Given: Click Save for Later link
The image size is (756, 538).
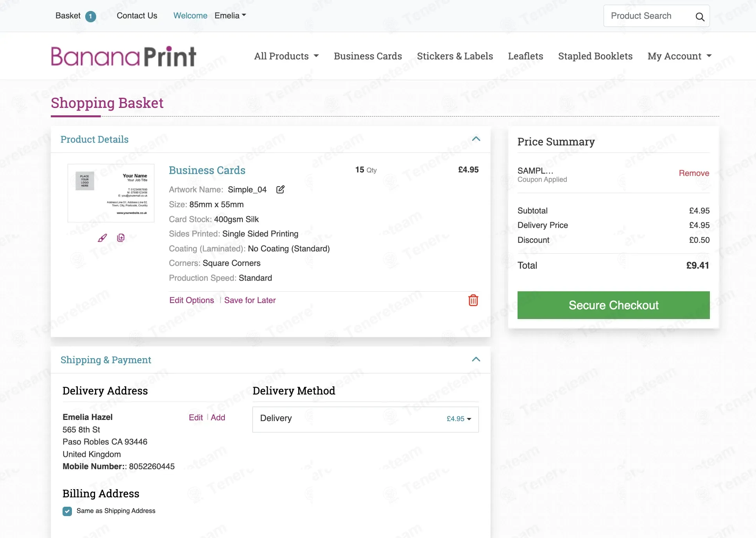Looking at the screenshot, I should coord(250,300).
